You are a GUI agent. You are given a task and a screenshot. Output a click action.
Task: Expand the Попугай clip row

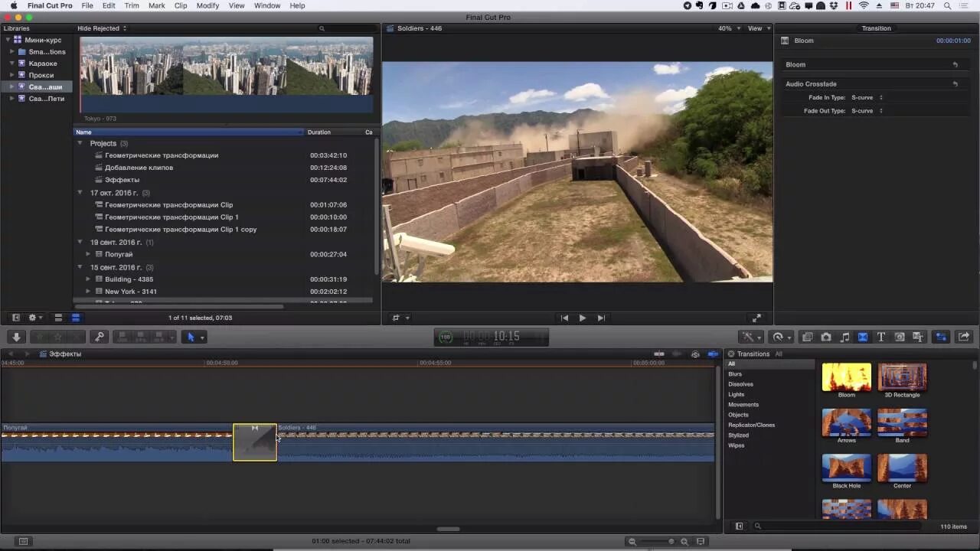[88, 254]
